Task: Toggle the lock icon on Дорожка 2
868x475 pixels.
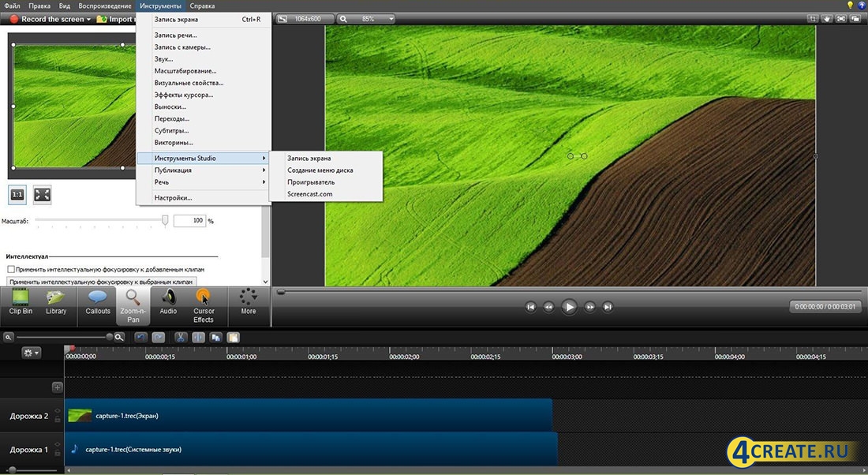Action: [57, 421]
